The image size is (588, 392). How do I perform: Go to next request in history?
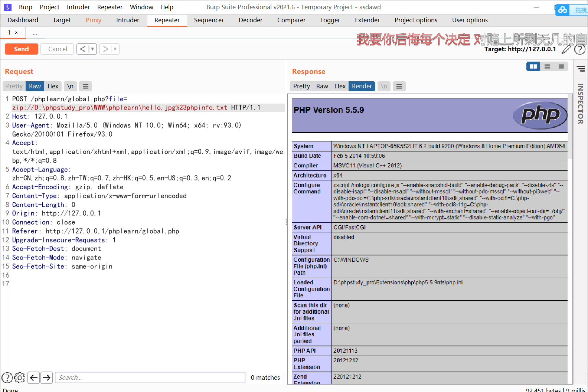pos(105,49)
